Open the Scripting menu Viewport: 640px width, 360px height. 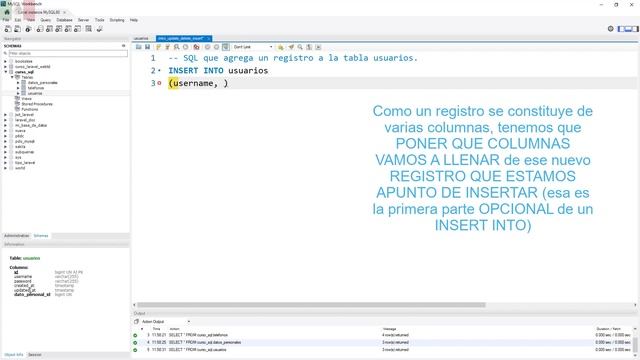[117, 20]
